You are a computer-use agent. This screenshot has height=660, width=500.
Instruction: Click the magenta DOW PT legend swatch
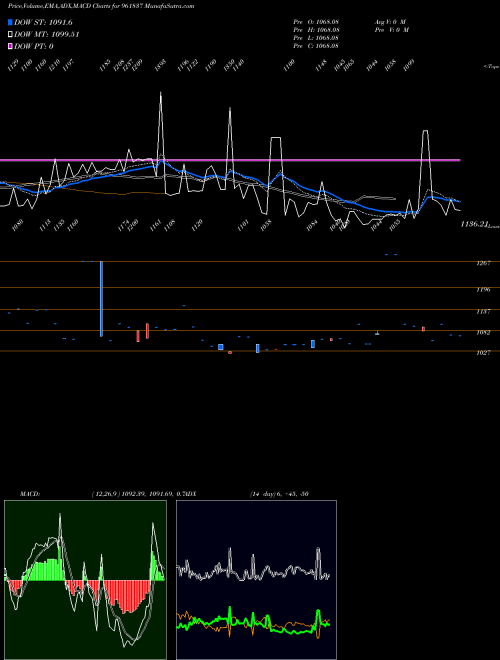coord(10,46)
